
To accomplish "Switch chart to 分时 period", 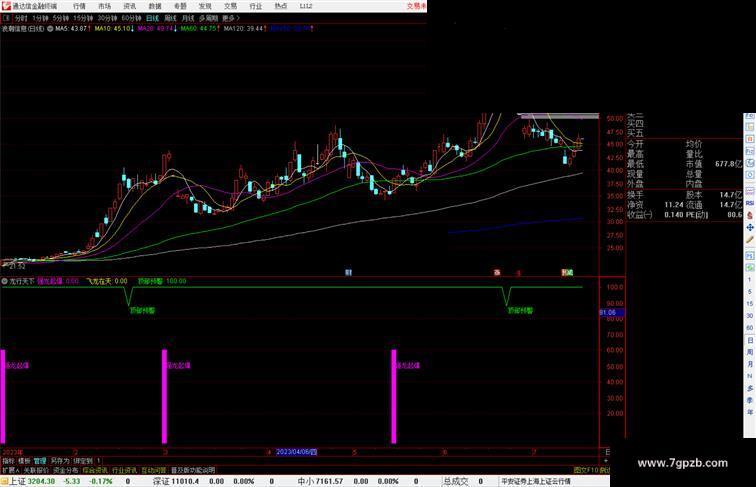I will pyautogui.click(x=21, y=18).
